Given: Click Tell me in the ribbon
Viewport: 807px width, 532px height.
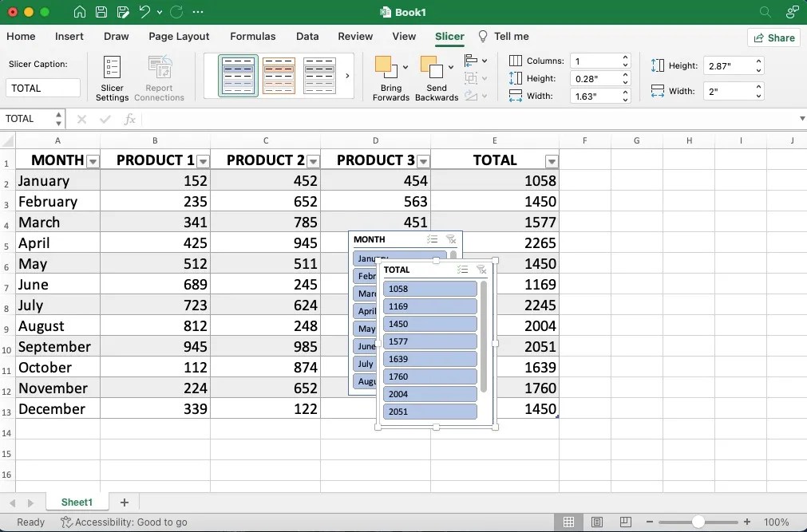Looking at the screenshot, I should [x=512, y=37].
